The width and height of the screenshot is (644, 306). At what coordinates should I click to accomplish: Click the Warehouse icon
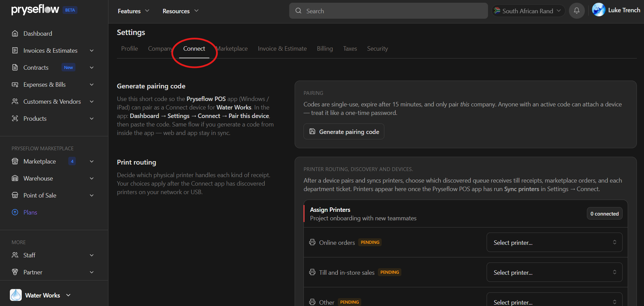[x=15, y=178]
